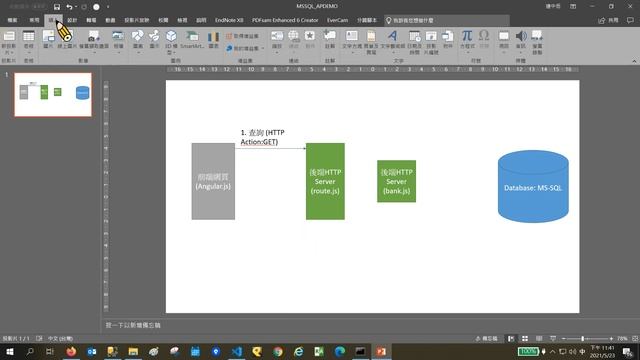Insert a Comment using the comment icon

point(330,36)
